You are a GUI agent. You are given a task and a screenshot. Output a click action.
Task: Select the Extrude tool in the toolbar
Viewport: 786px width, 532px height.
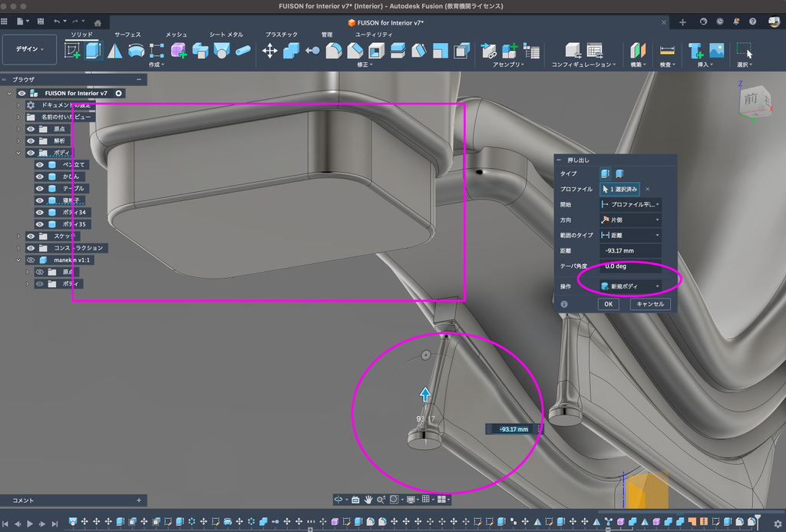[93, 51]
